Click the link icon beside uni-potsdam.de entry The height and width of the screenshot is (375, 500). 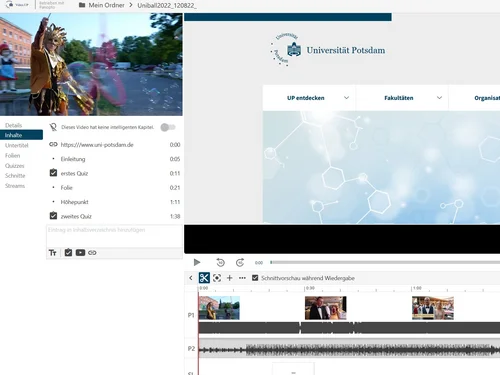[x=53, y=144]
